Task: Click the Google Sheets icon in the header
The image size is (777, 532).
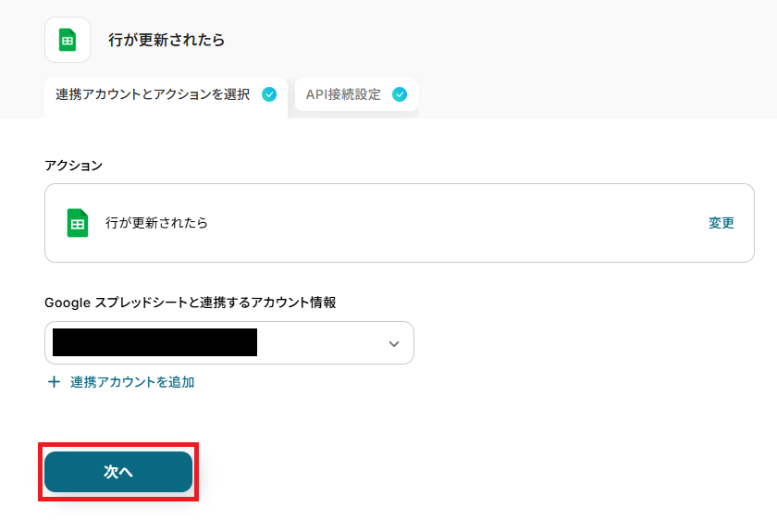Action: click(x=68, y=40)
